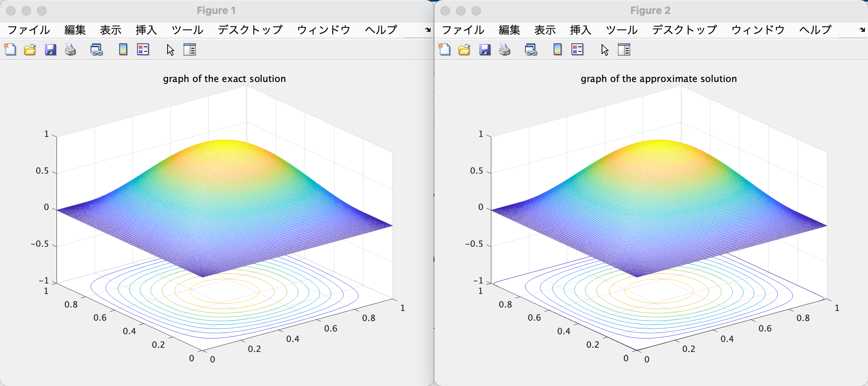Screen dimensions: 868x386
Task: Click Open File icon in Figure 2
Action: point(464,50)
